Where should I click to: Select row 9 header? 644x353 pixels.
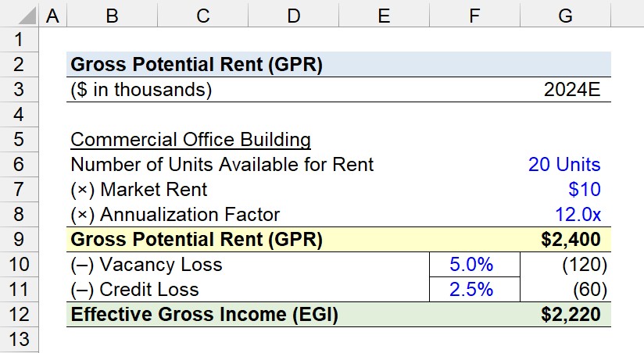point(19,239)
